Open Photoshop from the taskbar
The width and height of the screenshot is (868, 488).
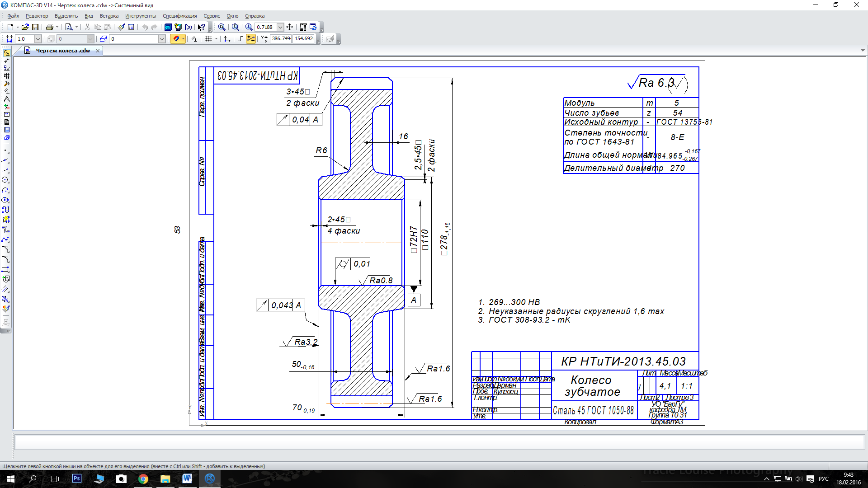click(77, 479)
